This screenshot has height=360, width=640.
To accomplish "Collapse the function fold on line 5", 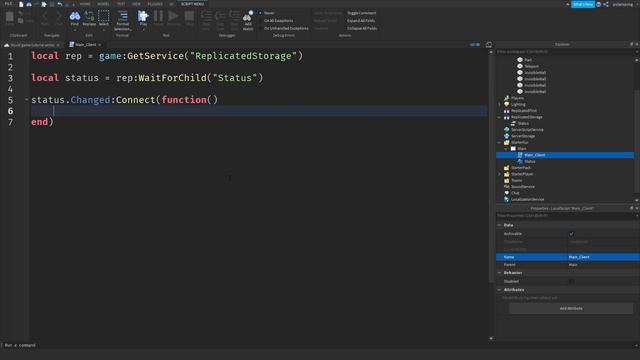I will click(x=27, y=100).
